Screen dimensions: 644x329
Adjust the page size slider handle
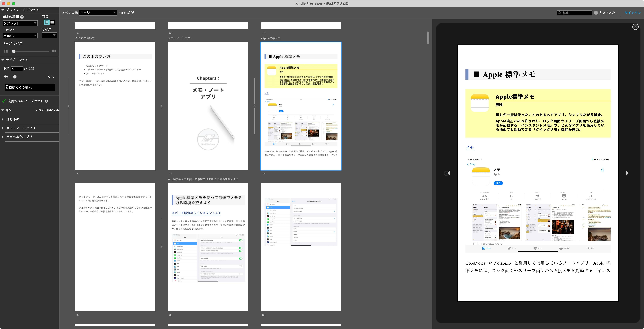click(x=13, y=51)
